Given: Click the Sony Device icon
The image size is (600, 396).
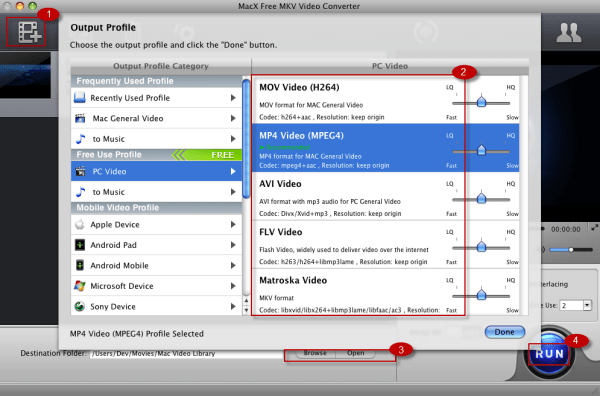Looking at the screenshot, I should [80, 306].
